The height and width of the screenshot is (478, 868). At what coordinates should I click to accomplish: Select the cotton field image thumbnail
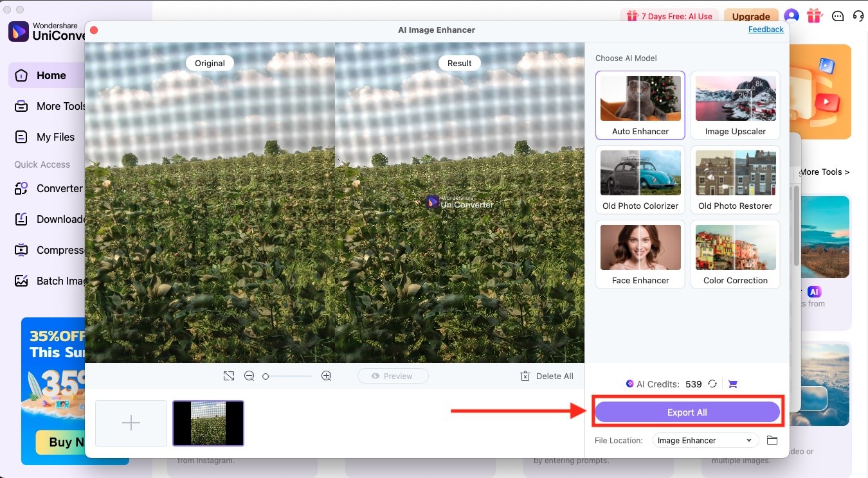tap(208, 423)
